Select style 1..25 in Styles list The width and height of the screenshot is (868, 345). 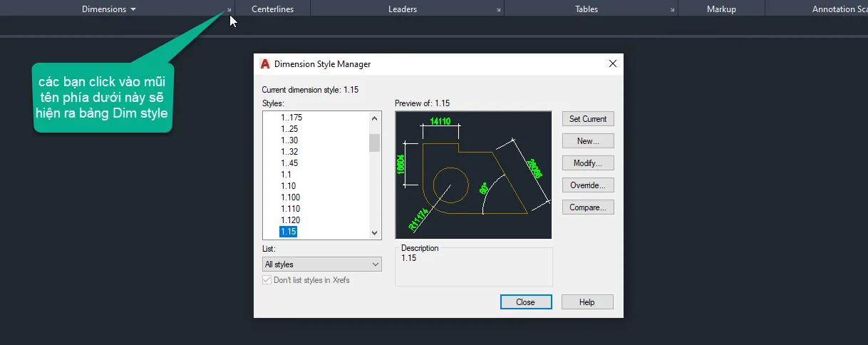[x=289, y=129]
